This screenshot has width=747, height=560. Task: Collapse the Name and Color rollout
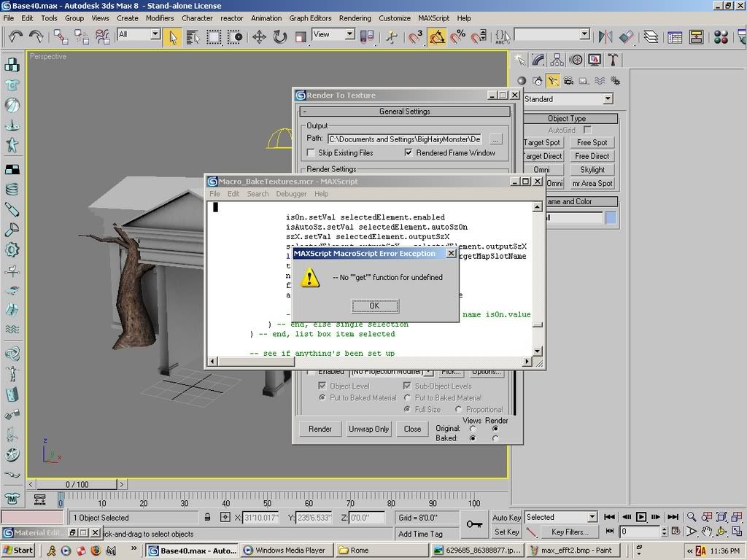pos(570,201)
